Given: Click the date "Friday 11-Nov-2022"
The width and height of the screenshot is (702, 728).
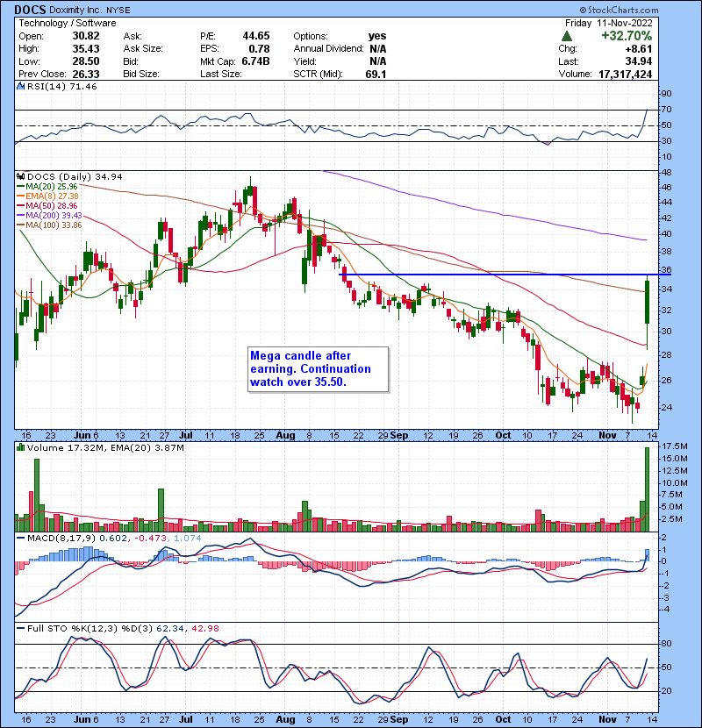Looking at the screenshot, I should click(x=609, y=23).
